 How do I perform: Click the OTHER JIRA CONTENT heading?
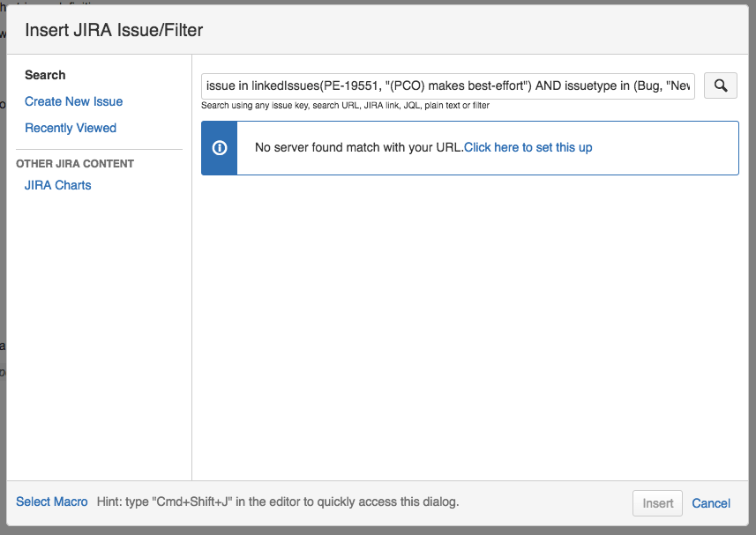pos(75,164)
